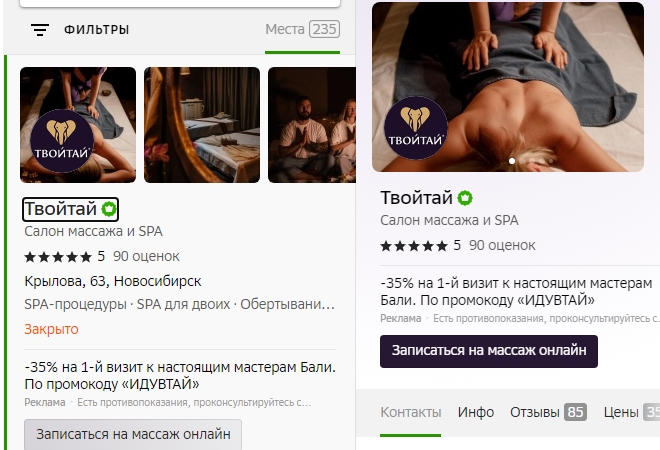Click the star rating in the list card
Viewport: 660px width, 450px height.
pyautogui.click(x=58, y=256)
